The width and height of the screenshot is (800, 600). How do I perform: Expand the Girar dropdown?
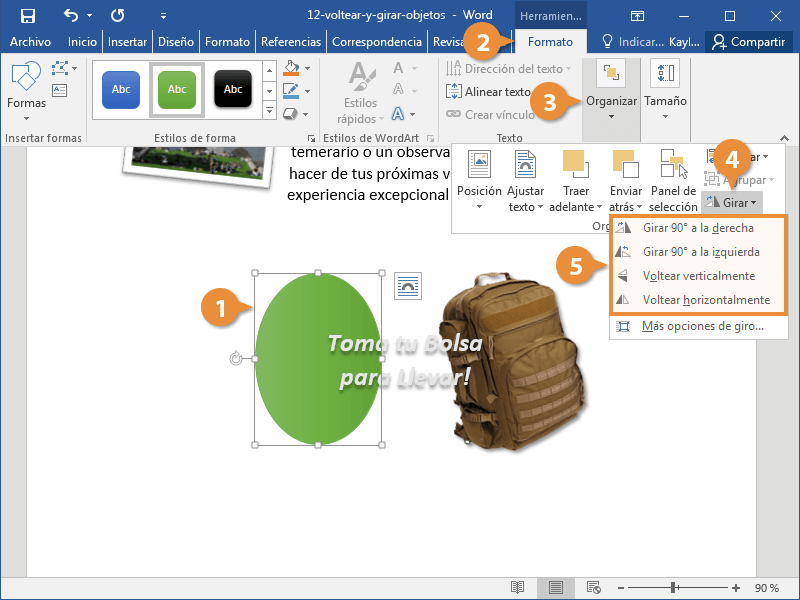coord(732,202)
